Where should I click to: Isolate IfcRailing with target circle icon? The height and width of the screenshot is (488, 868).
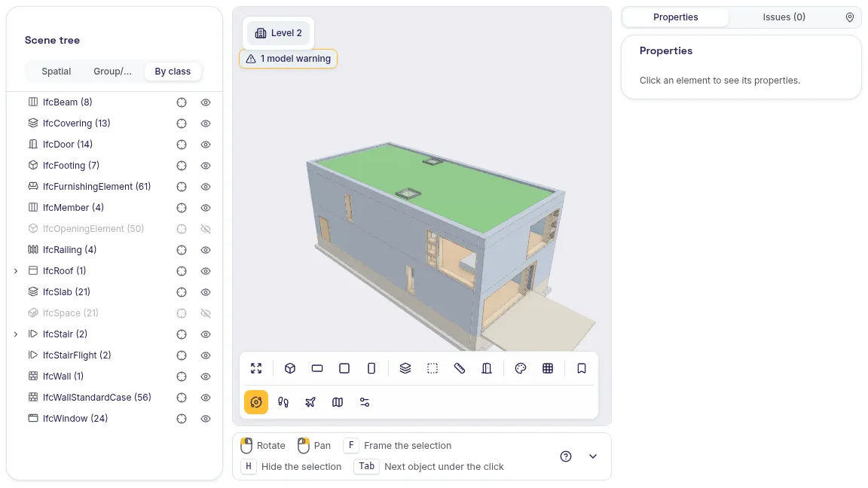(182, 250)
